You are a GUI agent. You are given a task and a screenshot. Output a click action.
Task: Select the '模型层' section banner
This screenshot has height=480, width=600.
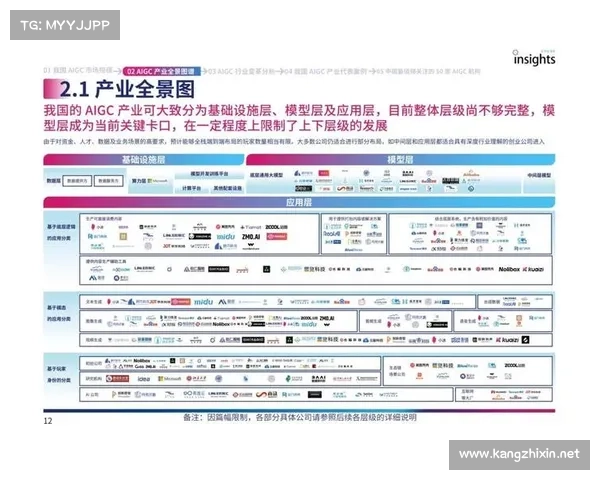pos(400,160)
